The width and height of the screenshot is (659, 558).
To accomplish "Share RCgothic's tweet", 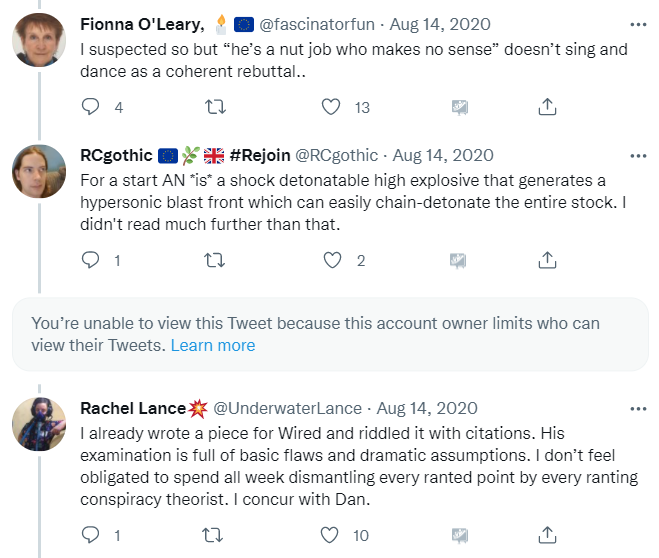I will (x=547, y=260).
